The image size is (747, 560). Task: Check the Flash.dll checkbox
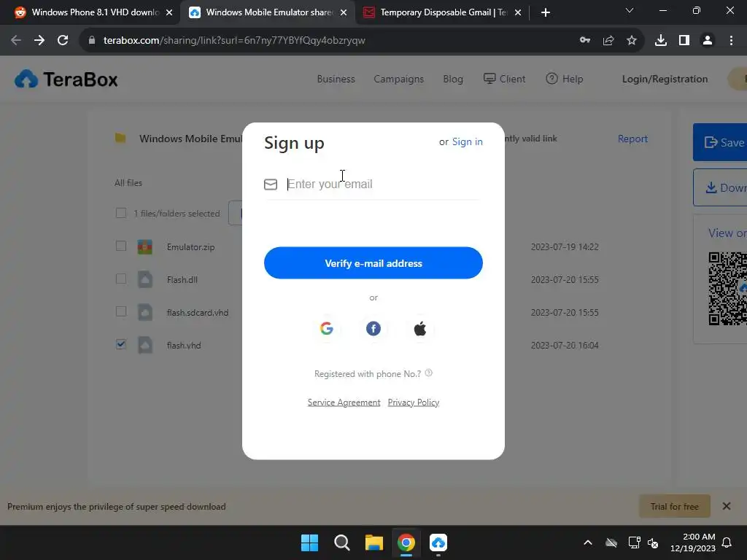[121, 279]
